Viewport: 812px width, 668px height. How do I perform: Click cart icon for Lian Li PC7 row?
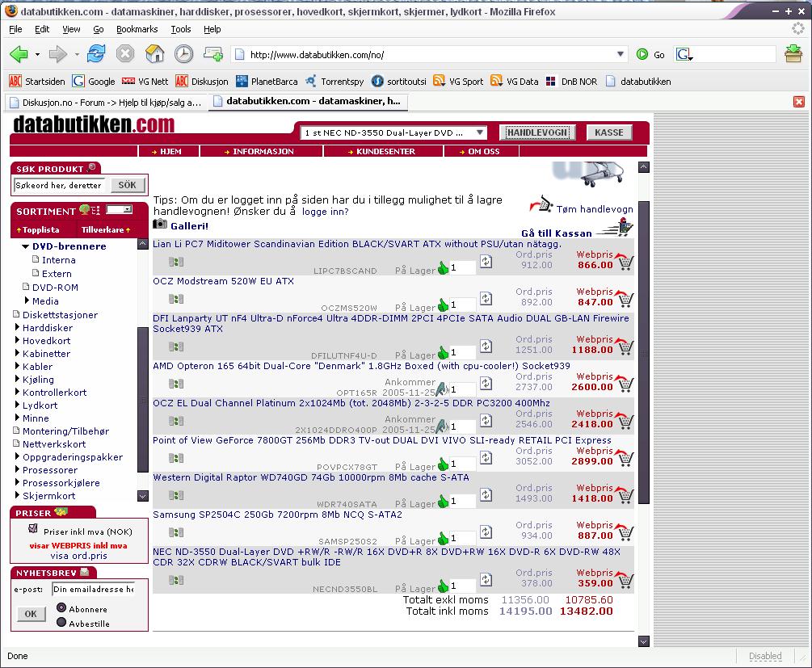point(624,261)
